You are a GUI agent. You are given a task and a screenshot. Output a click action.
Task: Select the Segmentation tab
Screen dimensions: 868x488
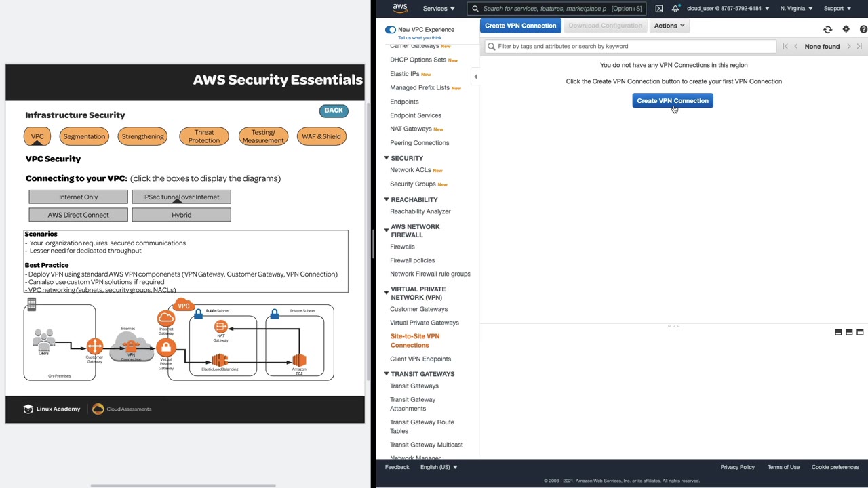tap(84, 136)
